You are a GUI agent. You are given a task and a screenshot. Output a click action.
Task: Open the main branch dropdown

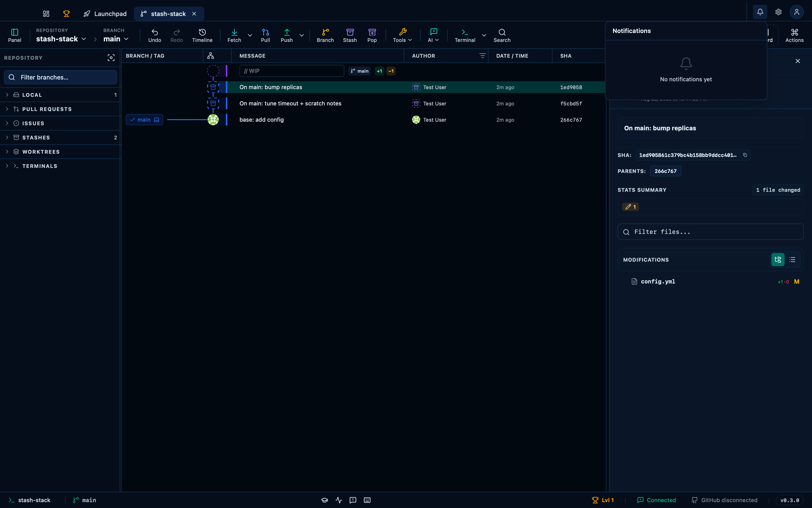point(116,39)
